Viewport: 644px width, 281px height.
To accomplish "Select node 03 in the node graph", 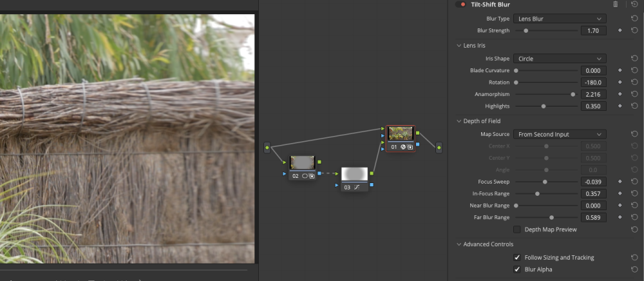I will (354, 174).
